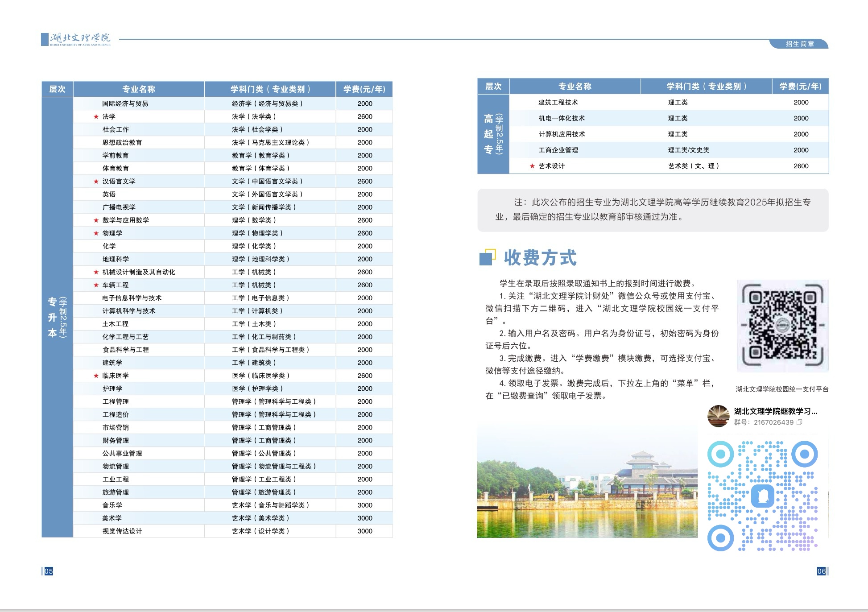Click the 法学（马克思主义理论类）cell
This screenshot has width=868, height=612.
(271, 142)
